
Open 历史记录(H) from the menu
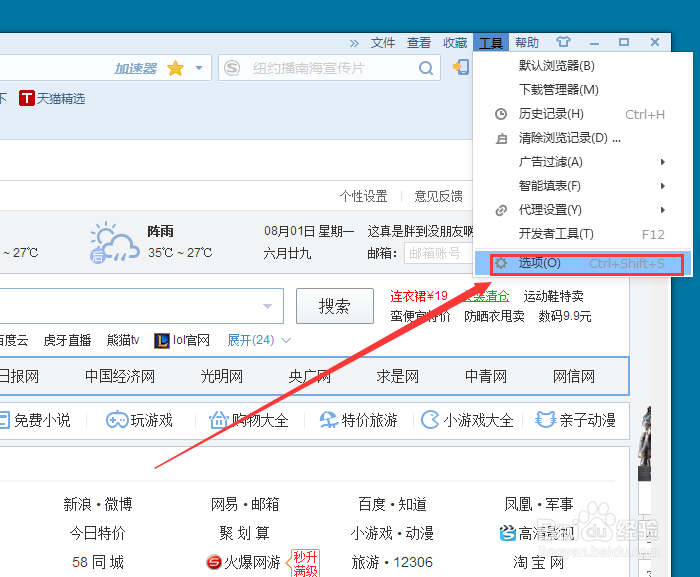pos(582,114)
